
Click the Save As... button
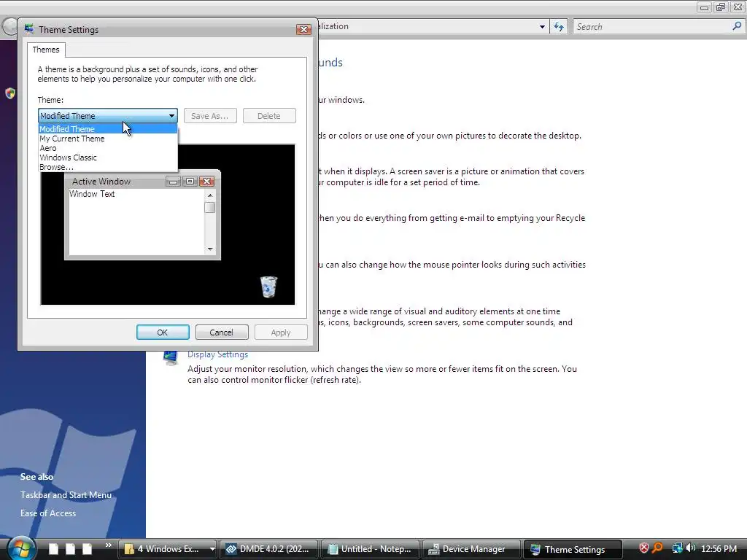(x=210, y=116)
